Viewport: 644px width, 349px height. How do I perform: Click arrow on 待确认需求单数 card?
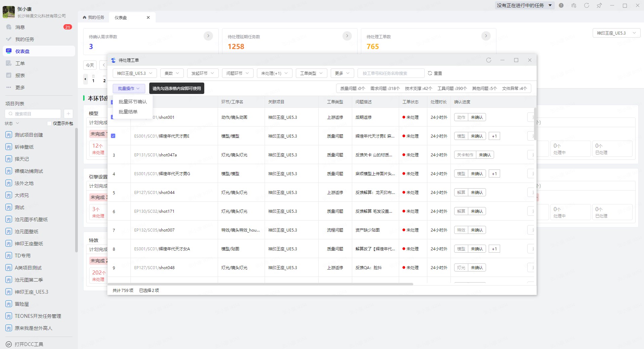(208, 36)
